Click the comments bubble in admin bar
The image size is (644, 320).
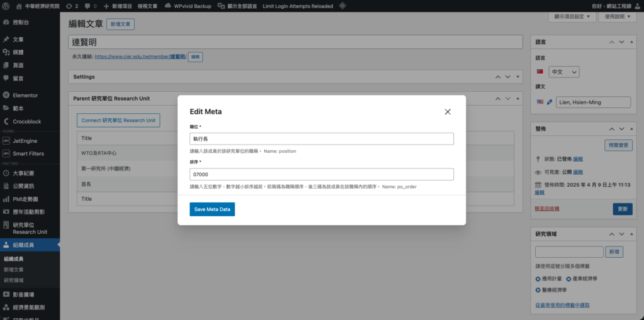pos(90,6)
